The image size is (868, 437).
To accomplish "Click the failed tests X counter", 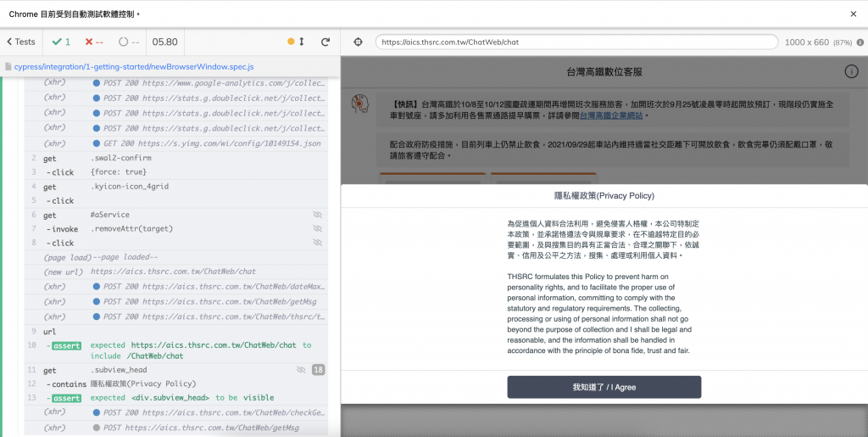I will [94, 42].
